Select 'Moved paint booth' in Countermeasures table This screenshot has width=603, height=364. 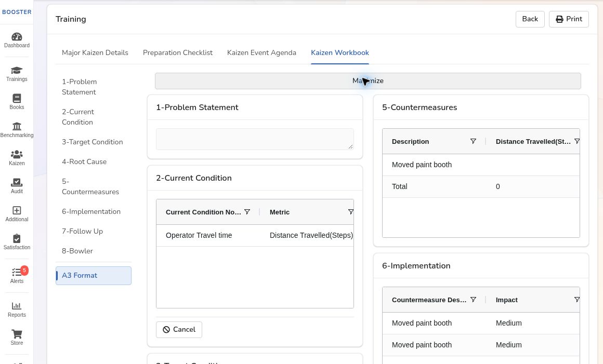(434, 165)
